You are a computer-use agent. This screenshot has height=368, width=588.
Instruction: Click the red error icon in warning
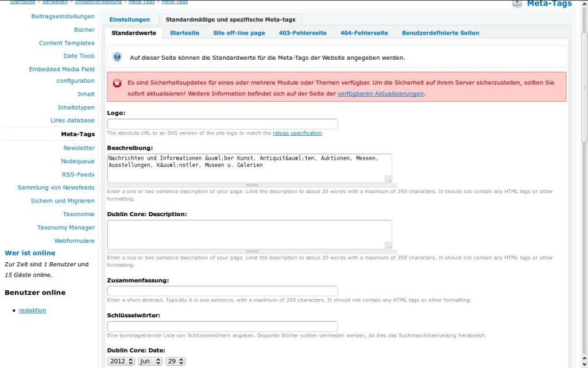click(x=117, y=83)
